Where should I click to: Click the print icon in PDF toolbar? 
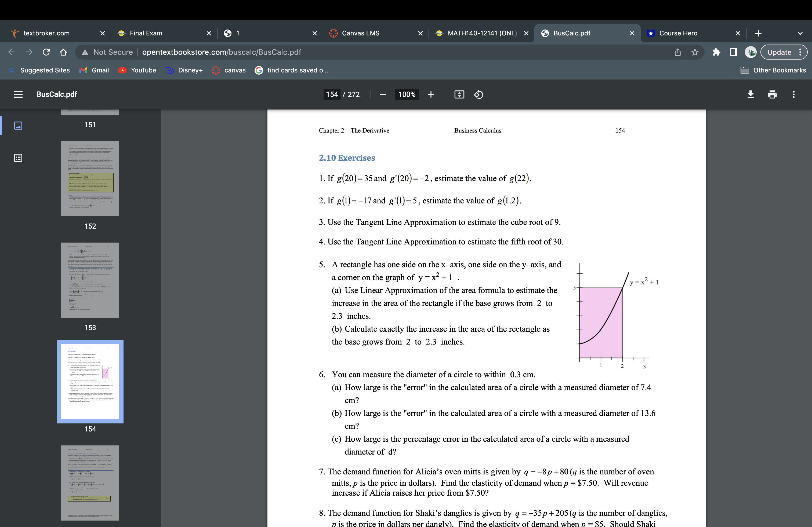[772, 94]
